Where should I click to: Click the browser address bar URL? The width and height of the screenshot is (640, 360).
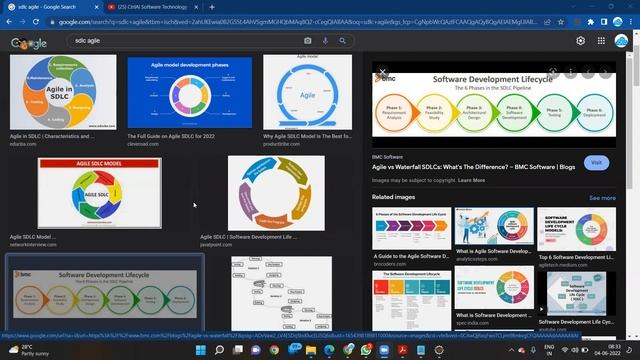click(x=298, y=22)
